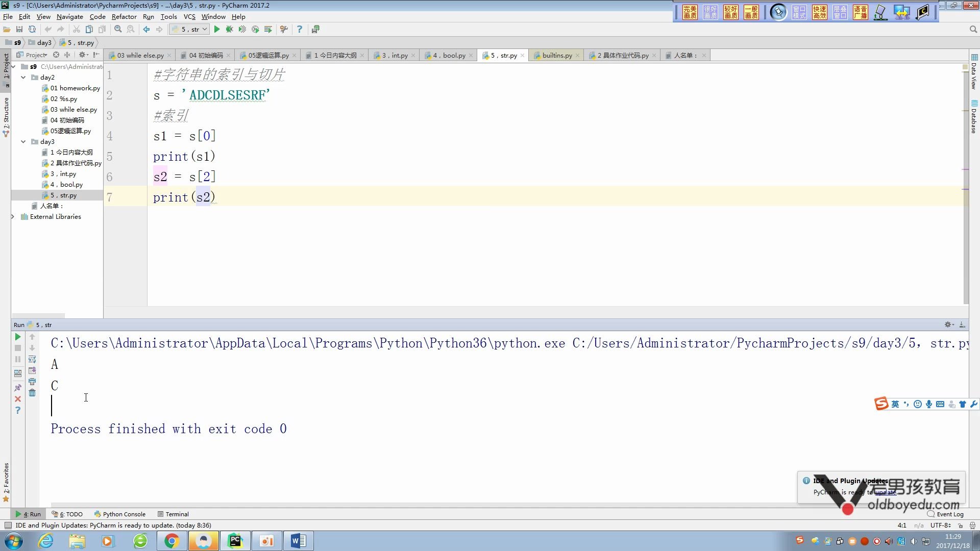Click Run with Coverage icon
Screen dimensions: 980x551
[x=242, y=30]
